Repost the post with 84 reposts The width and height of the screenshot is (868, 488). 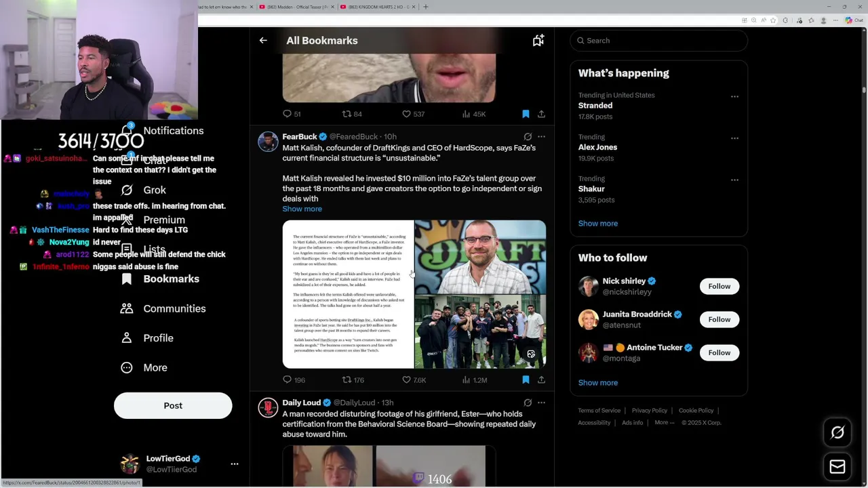[351, 114]
